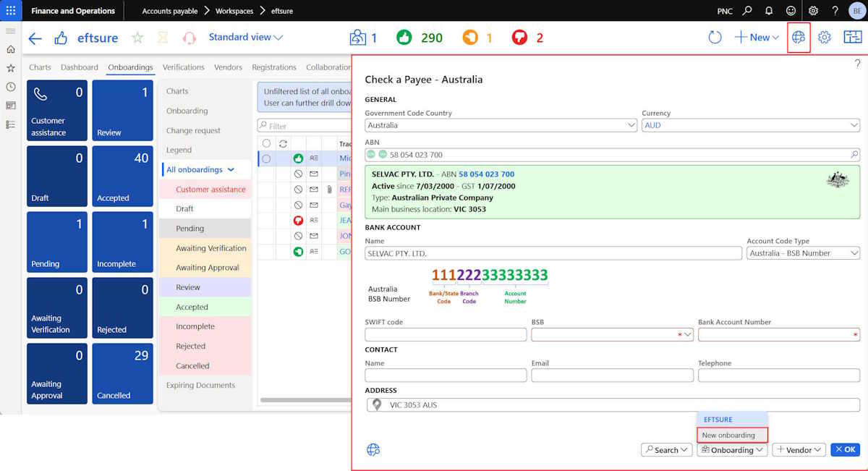Image resolution: width=868 pixels, height=471 pixels.
Task: Click the layout panel icon at header end
Action: pos(853,38)
